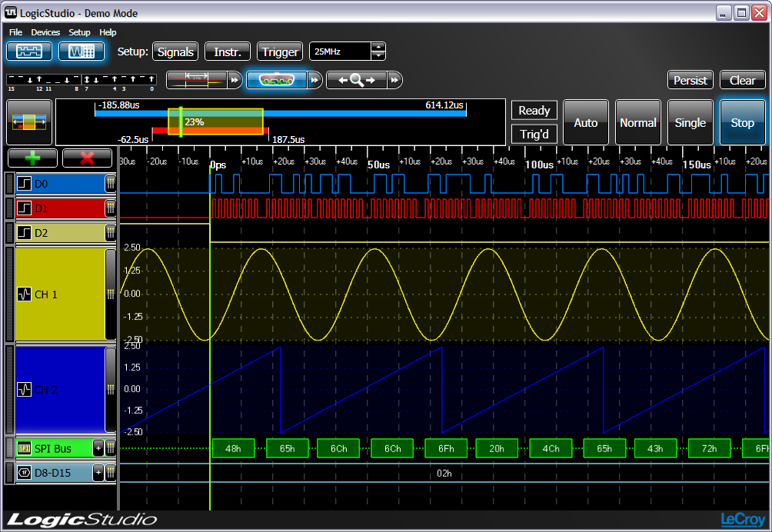Click the D0 row drag handle
The image size is (772, 532).
click(9, 184)
